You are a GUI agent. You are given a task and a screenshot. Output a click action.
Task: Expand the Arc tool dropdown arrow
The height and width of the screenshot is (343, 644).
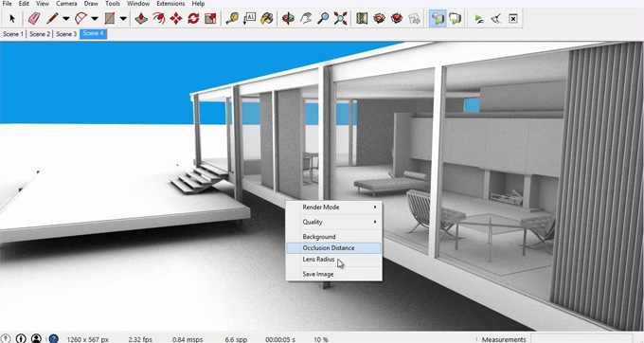tap(95, 19)
